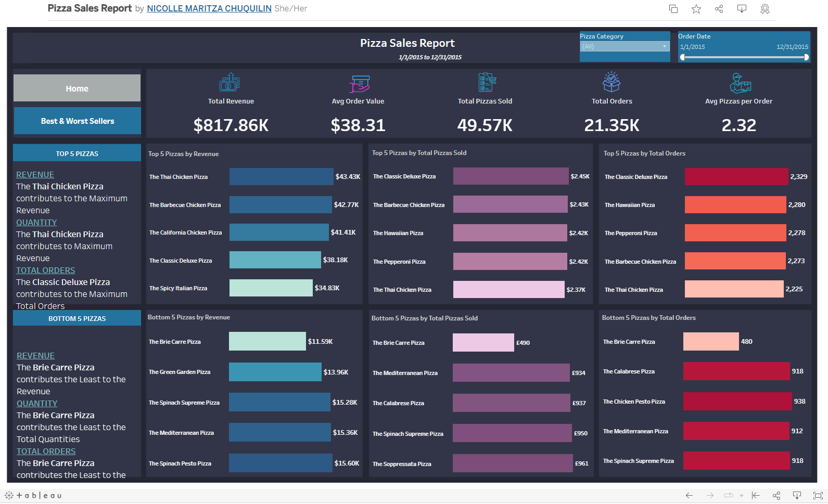Select the Thai Chicken 2,225 orders bar
828x504 pixels.
click(734, 289)
